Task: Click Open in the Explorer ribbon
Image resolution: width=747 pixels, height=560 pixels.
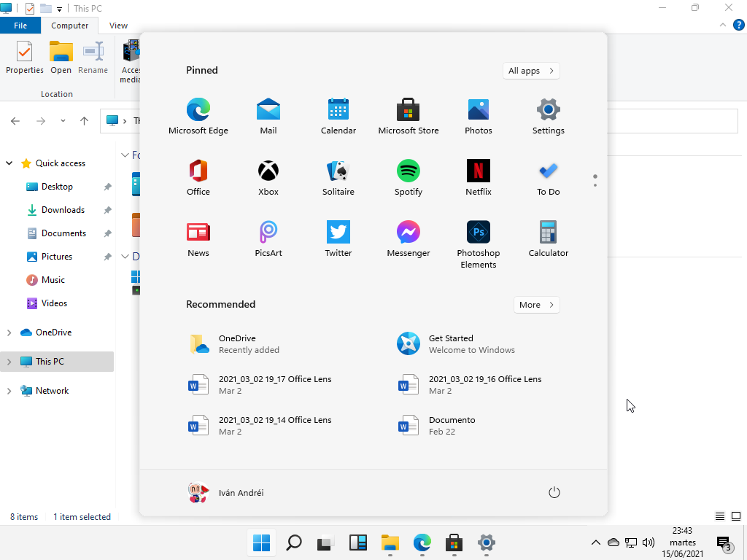Action: coord(61,58)
